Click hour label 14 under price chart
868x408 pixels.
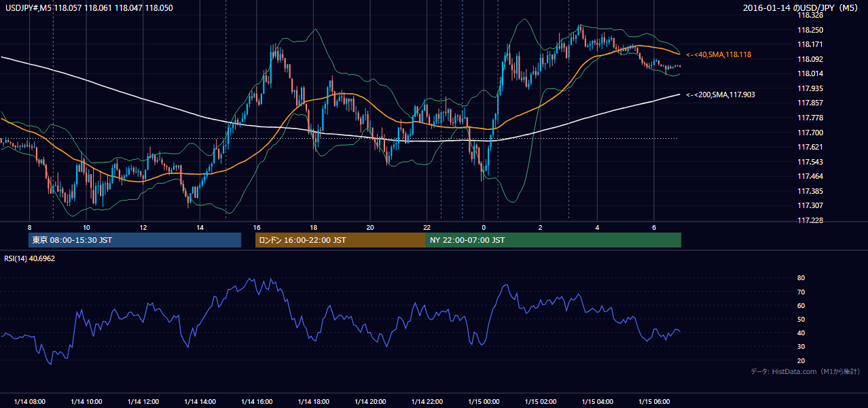[x=200, y=227]
